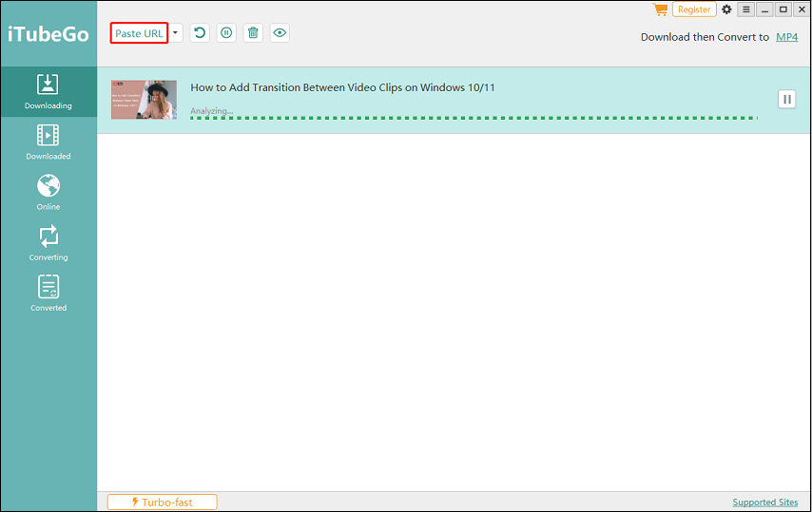Go to the Converting section
The width and height of the screenshot is (812, 512).
pos(48,243)
